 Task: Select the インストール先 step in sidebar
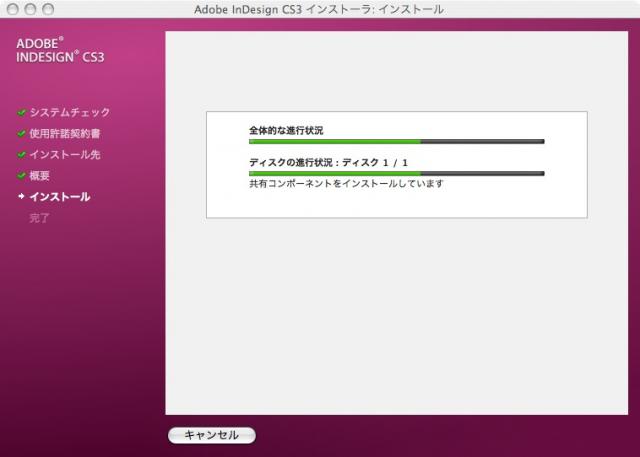65,155
